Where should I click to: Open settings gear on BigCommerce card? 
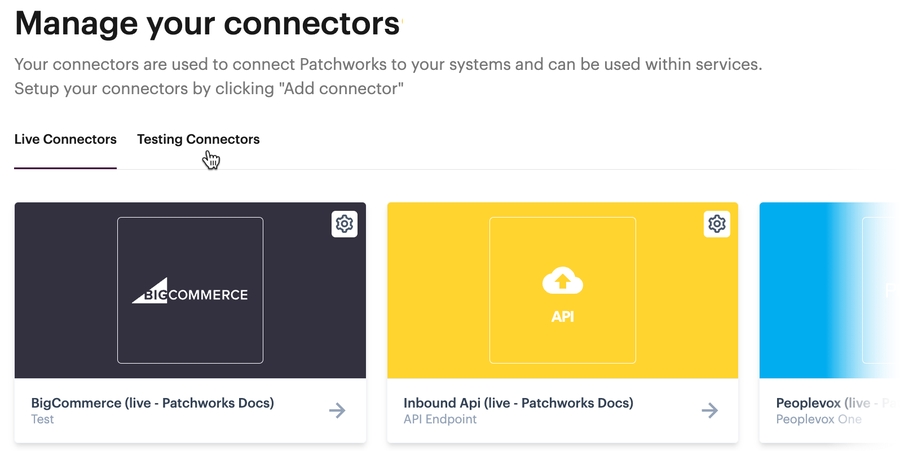[x=344, y=224]
